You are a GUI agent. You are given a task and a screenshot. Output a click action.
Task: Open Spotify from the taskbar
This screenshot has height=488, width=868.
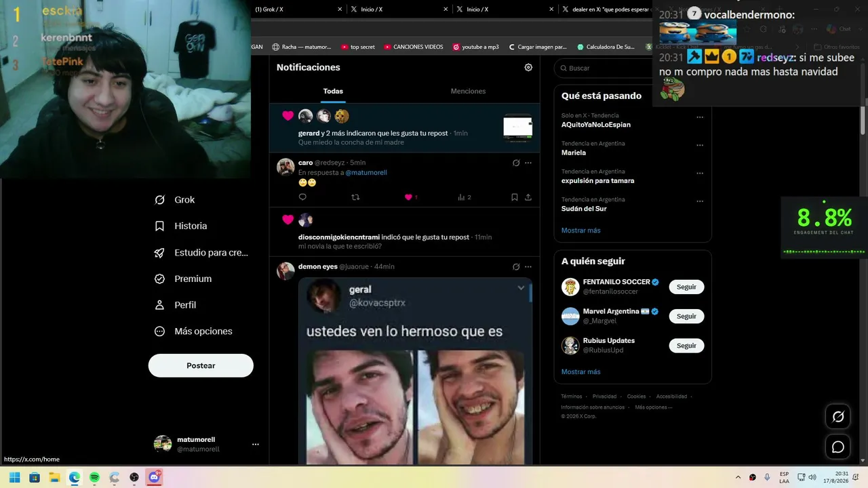point(94,477)
